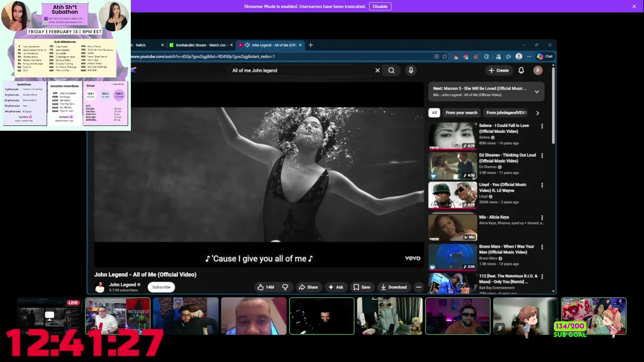Dismiss the Streamer Mode banner
Viewport: 644px width, 362px height.
coord(634,6)
